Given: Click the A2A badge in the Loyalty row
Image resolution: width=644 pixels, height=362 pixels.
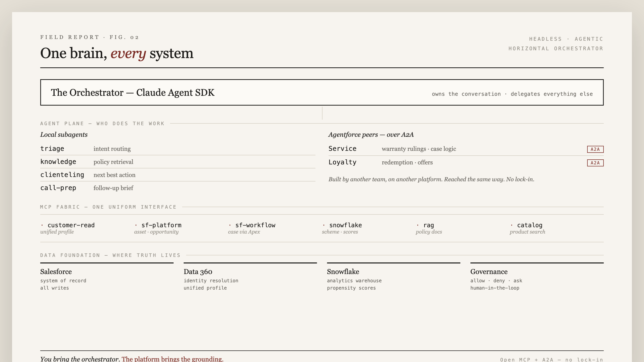Looking at the screenshot, I should pyautogui.click(x=595, y=163).
